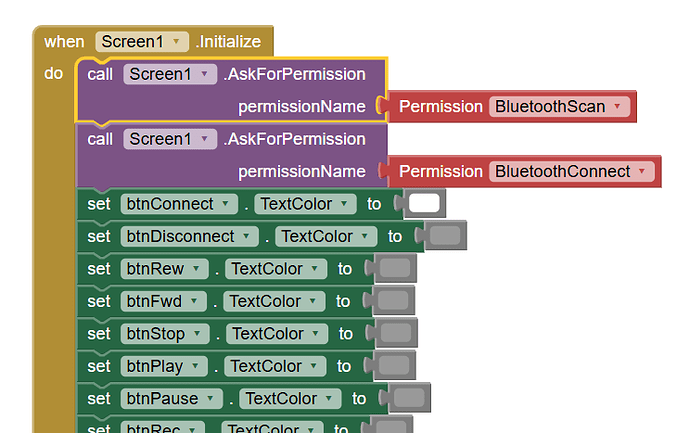Click the gray color block for btnPause
This screenshot has height=433, width=690.
[409, 398]
